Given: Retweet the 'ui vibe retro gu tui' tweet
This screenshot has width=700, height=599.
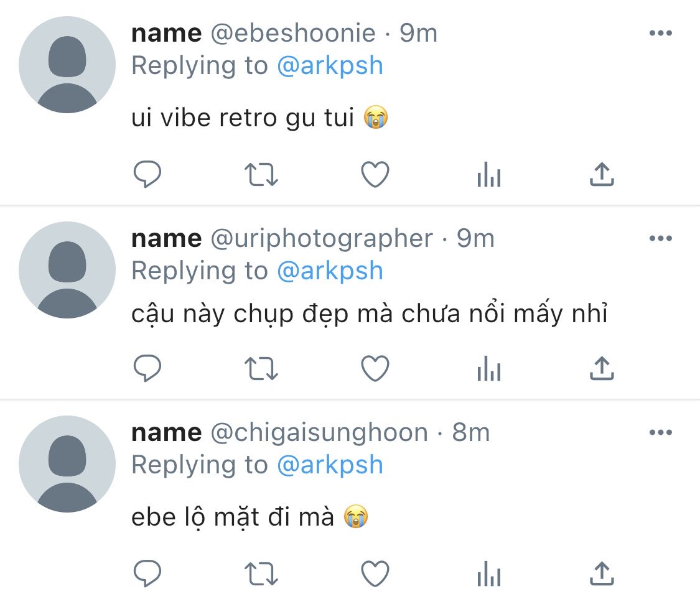Looking at the screenshot, I should click(261, 175).
